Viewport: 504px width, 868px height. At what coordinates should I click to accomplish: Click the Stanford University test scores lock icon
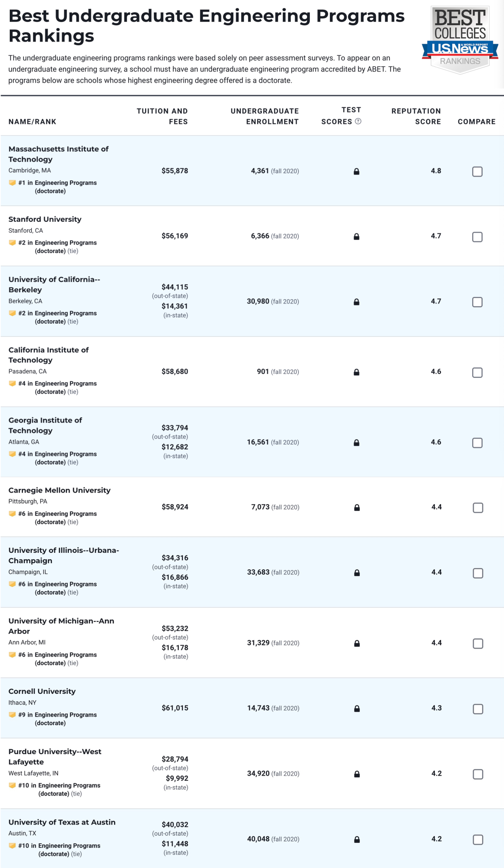pos(357,236)
